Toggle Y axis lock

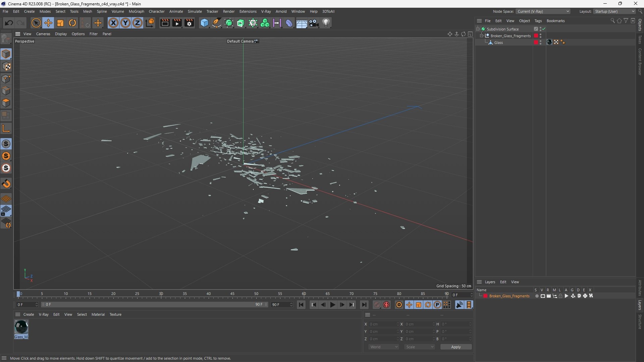tap(125, 23)
